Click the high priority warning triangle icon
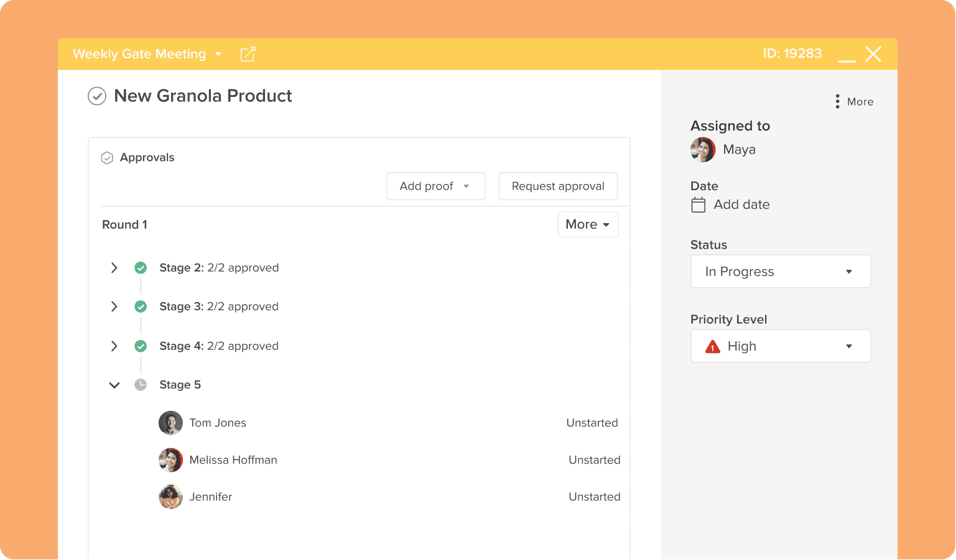Screen dimensions: 956x560 (x=713, y=347)
